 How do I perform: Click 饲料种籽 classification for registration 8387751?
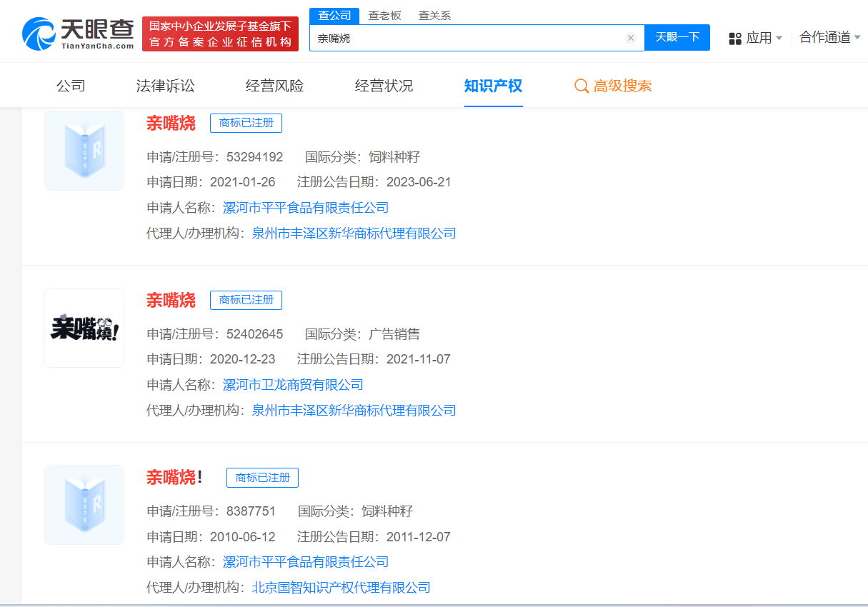(x=387, y=511)
